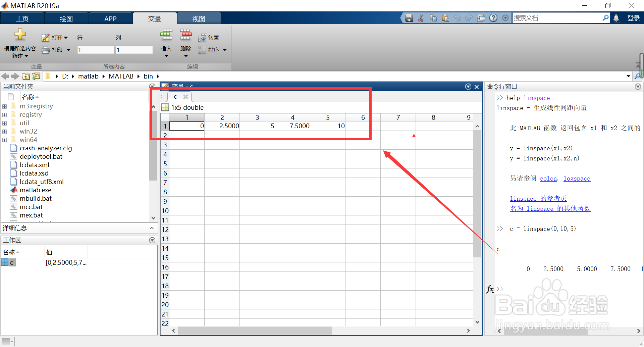Click the Print printer icon
This screenshot has width=644, height=347.
point(45,50)
